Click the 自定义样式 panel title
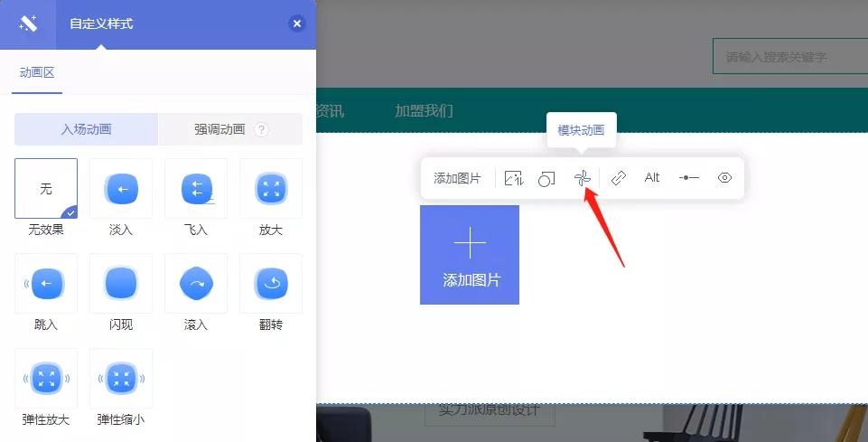This screenshot has width=868, height=442. (x=101, y=24)
